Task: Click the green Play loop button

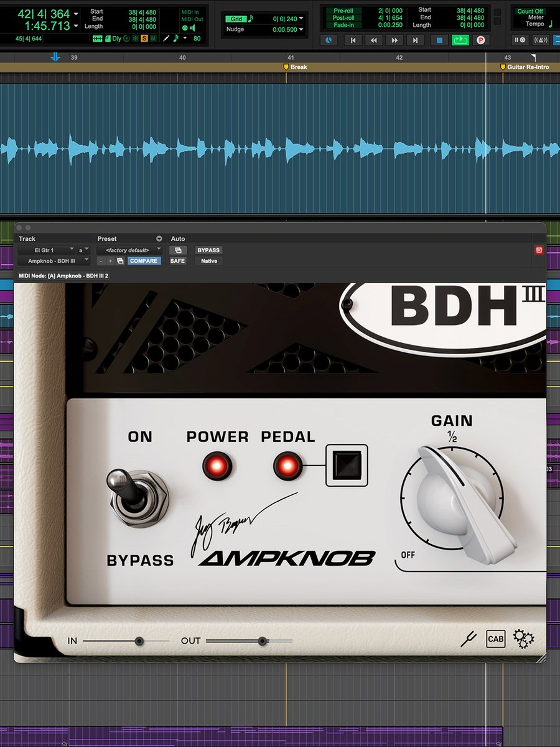Action: coord(460,40)
